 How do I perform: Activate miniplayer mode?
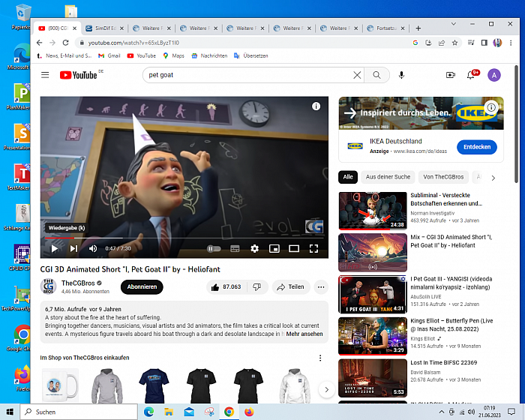tap(274, 248)
